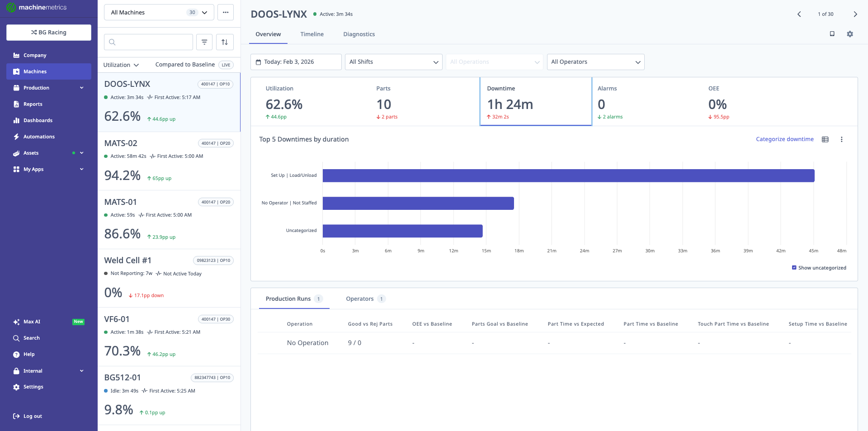This screenshot has width=868, height=431.
Task: Click the sort arrows icon in machine list
Action: point(225,42)
